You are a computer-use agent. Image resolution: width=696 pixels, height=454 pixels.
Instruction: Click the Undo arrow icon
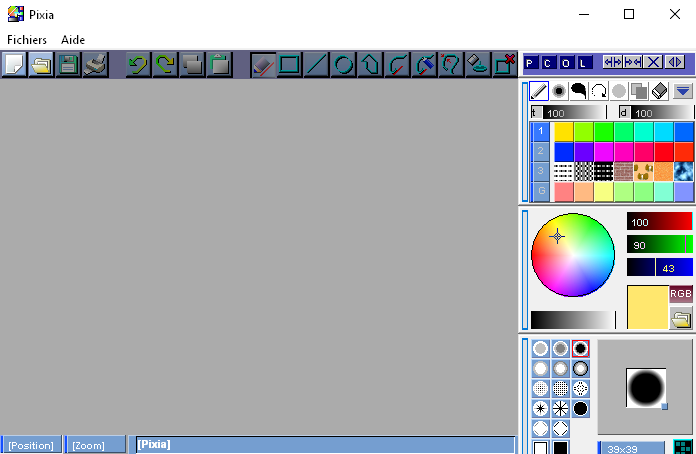pyautogui.click(x=138, y=65)
